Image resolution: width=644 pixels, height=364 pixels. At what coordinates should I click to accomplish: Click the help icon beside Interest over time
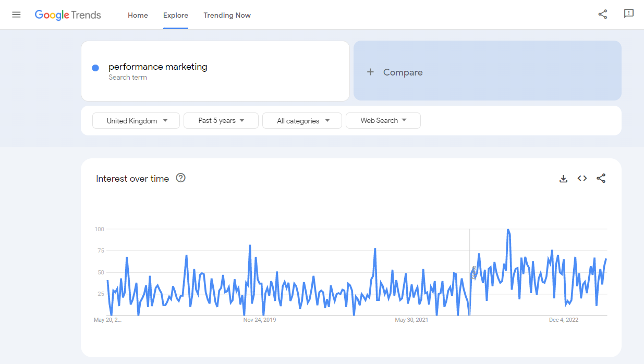coord(181,178)
